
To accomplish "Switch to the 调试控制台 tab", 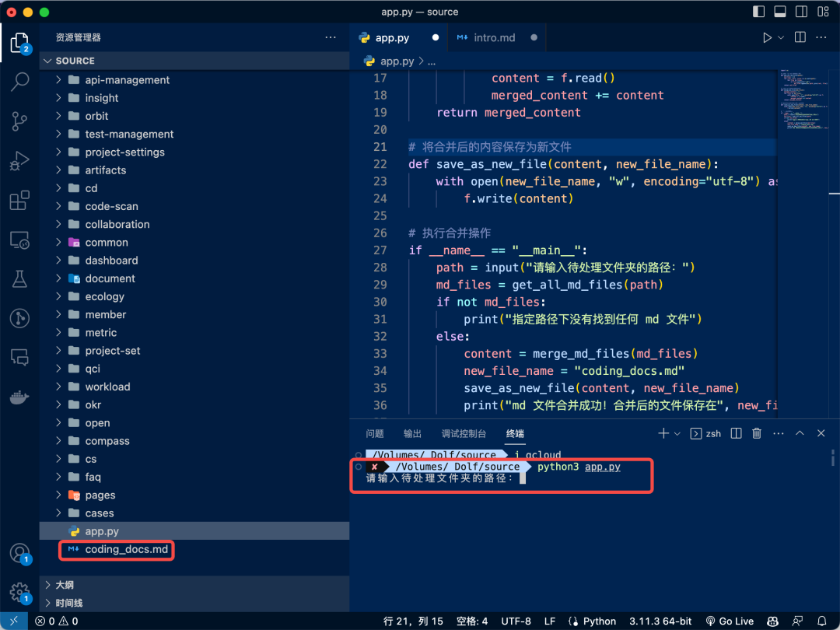I will pos(464,433).
